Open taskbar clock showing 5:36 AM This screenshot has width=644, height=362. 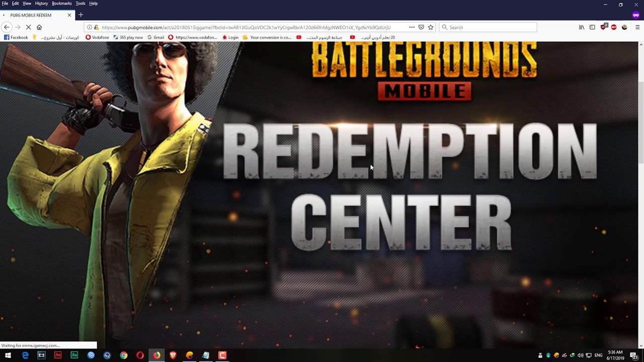point(615,355)
